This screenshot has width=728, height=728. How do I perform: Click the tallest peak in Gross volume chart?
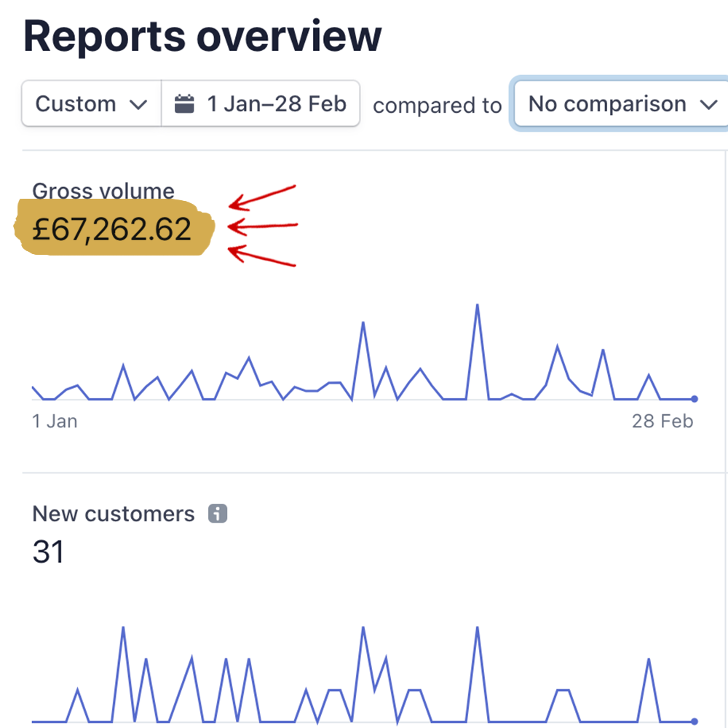tap(477, 306)
